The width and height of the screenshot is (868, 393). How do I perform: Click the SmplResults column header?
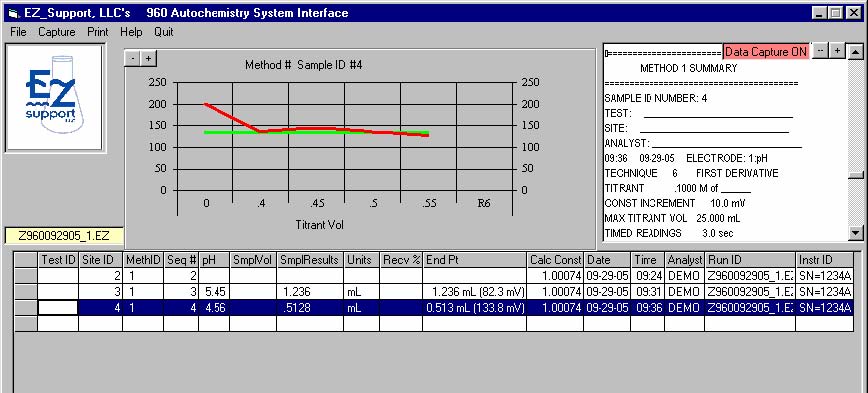[x=310, y=260]
